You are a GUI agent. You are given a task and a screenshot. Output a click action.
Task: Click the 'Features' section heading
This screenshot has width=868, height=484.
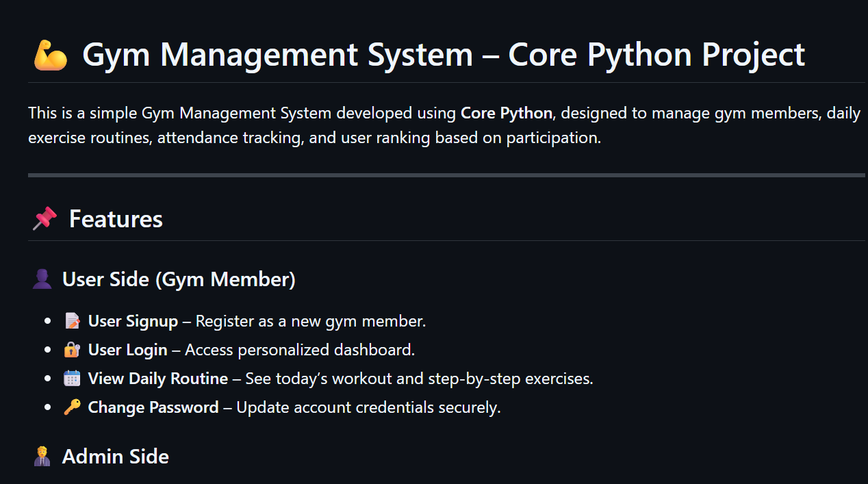tap(116, 219)
